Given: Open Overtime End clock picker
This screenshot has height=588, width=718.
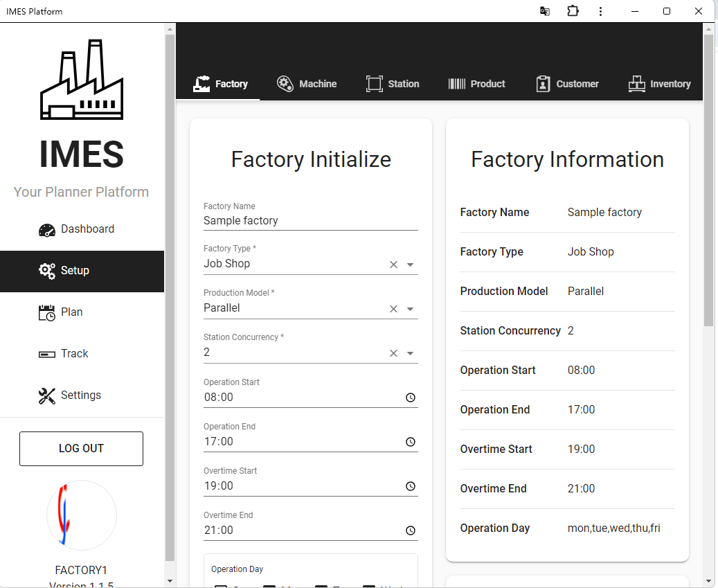Looking at the screenshot, I should click(x=411, y=531).
